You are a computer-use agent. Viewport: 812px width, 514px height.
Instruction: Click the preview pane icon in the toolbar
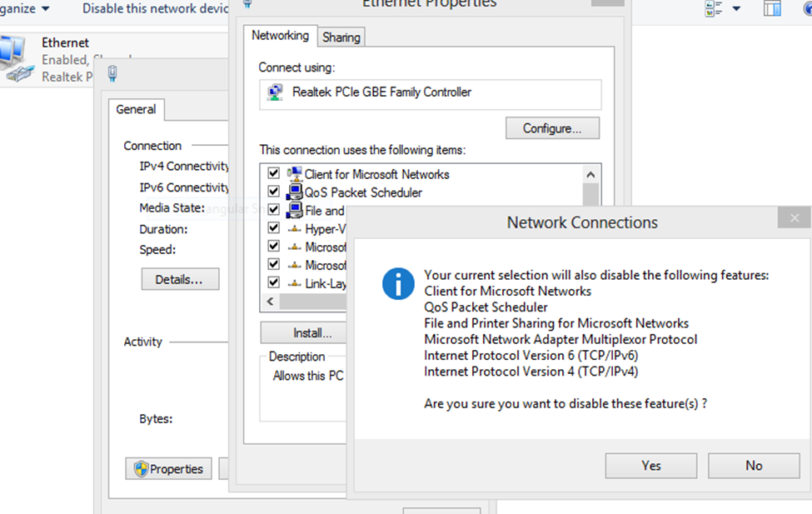click(x=772, y=9)
